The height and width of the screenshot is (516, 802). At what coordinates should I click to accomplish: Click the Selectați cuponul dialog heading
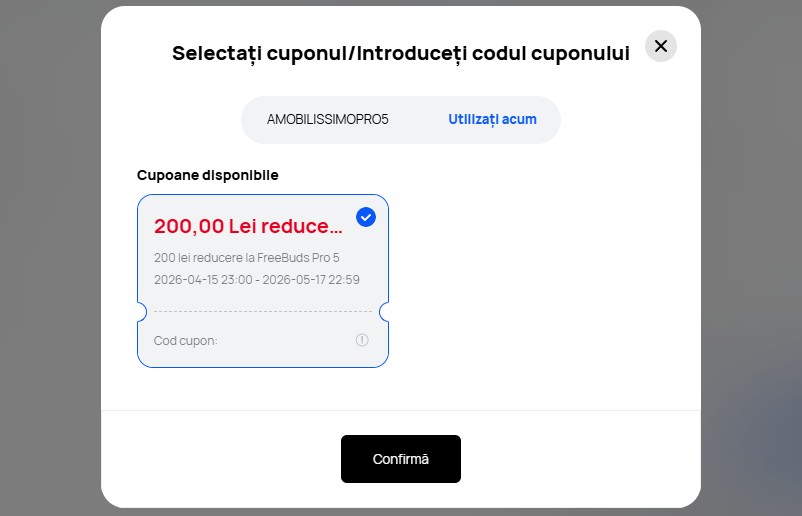[400, 53]
